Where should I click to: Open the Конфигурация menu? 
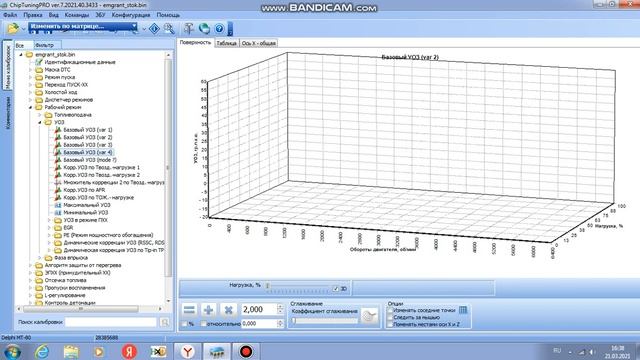pyautogui.click(x=131, y=15)
